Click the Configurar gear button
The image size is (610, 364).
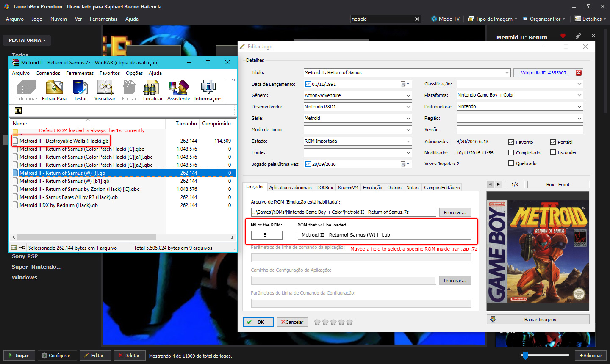pyautogui.click(x=57, y=356)
